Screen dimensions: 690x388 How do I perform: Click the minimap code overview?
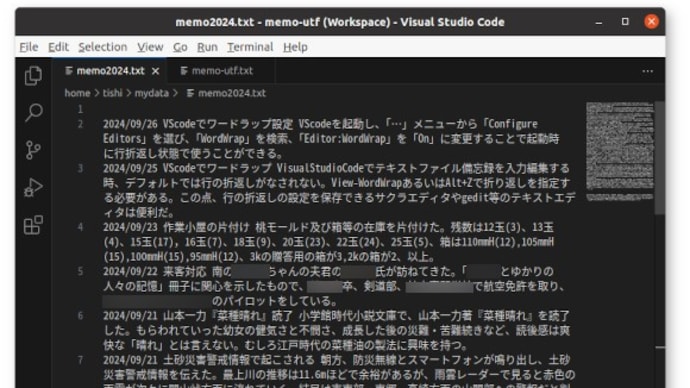click(620, 152)
